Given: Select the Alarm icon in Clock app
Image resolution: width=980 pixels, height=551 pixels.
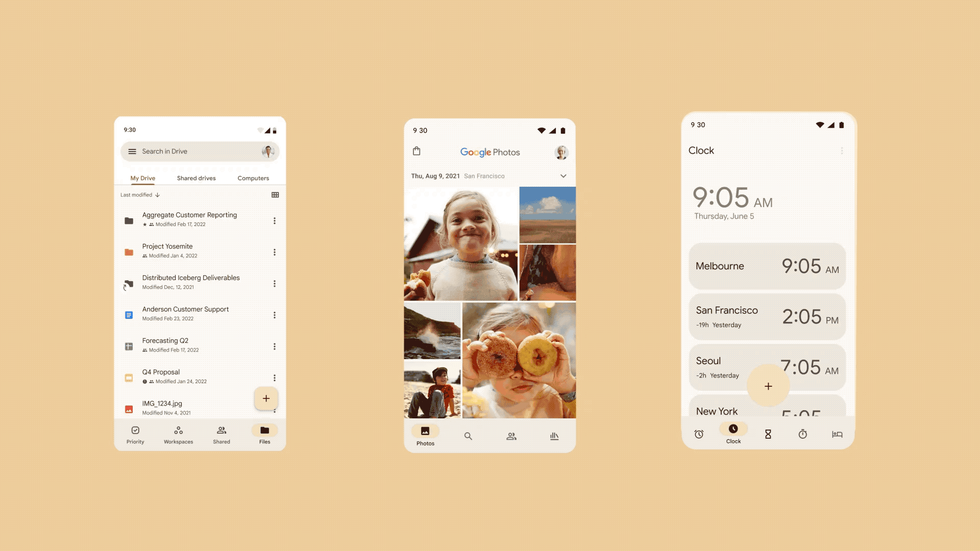Looking at the screenshot, I should click(x=699, y=433).
